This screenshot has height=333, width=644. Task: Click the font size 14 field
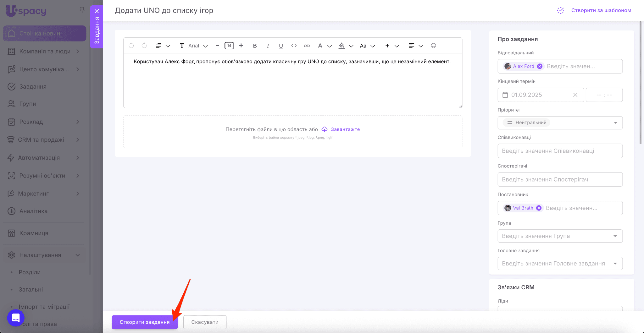(x=229, y=46)
